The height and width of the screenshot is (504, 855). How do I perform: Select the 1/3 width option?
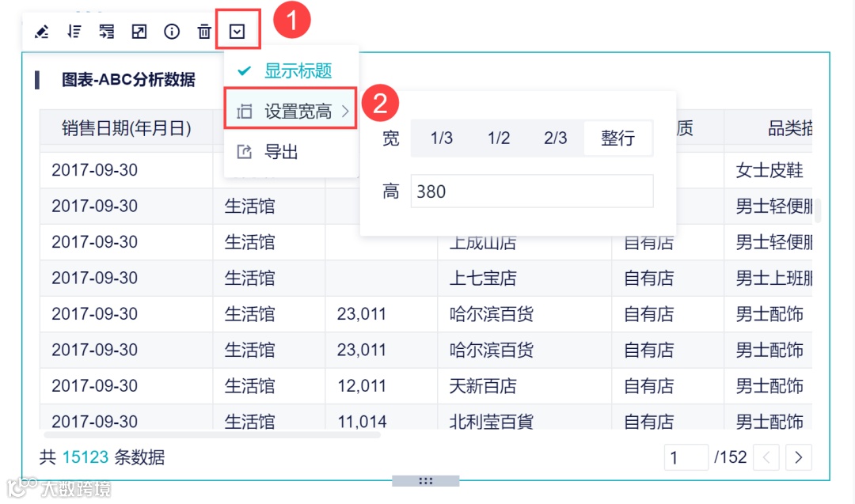coord(441,138)
